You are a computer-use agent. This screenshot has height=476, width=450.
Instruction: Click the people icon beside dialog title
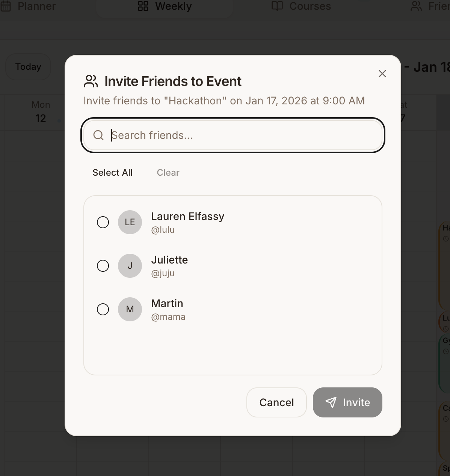(91, 81)
